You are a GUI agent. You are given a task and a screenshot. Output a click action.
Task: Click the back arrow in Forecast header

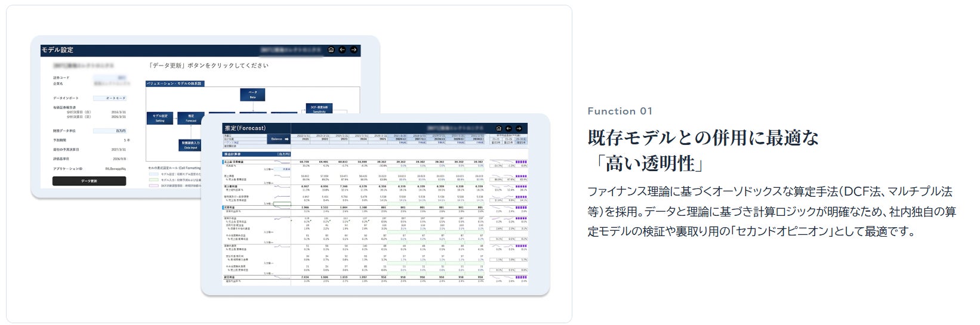click(509, 128)
